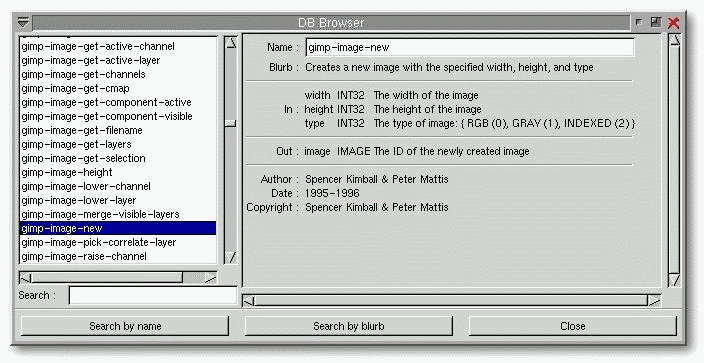Click the Name field containing gimp-image-new
Viewport: 704px width, 363px height.
[x=470, y=47]
